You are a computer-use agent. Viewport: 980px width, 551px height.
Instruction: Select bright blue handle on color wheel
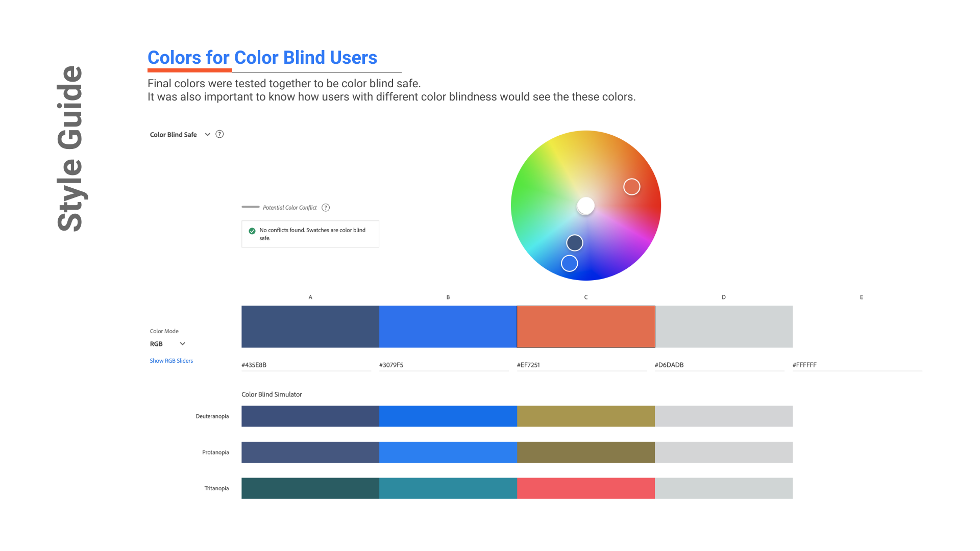[x=569, y=263]
